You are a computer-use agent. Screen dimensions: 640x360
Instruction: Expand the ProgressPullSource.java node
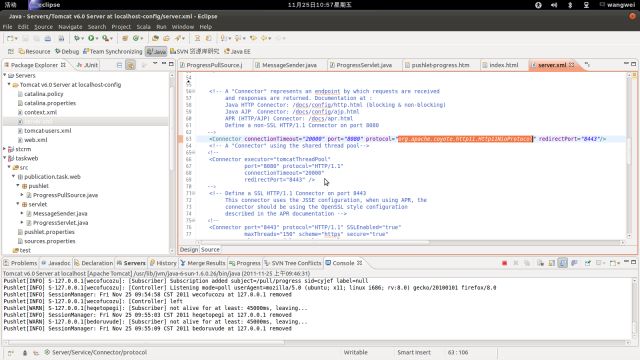tap(22, 195)
